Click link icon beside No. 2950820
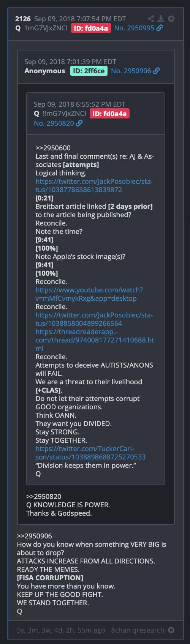The image size is (190, 644). pos(79,123)
